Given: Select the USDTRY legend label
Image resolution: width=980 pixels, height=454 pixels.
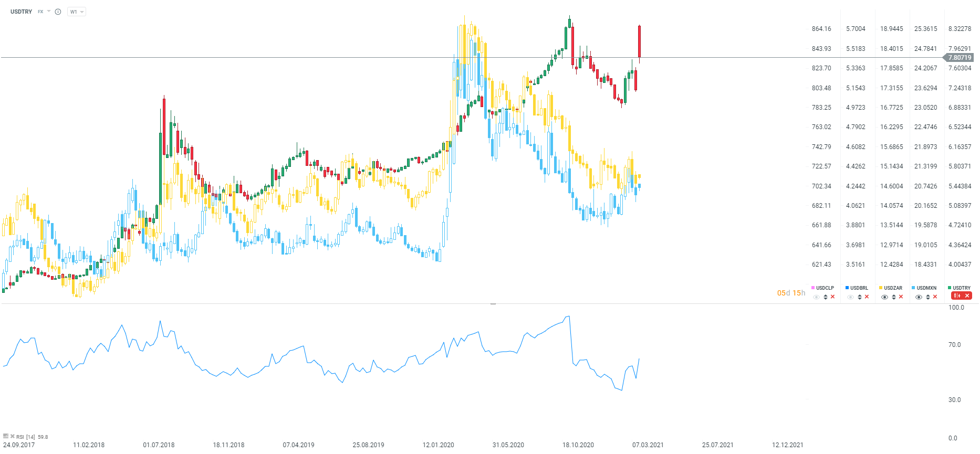Looking at the screenshot, I should tap(962, 288).
